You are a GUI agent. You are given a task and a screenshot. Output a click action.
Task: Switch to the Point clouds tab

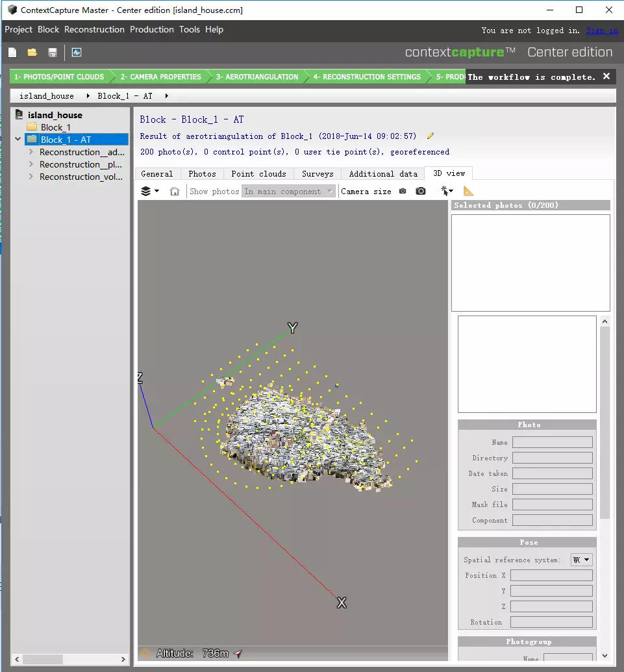point(258,173)
